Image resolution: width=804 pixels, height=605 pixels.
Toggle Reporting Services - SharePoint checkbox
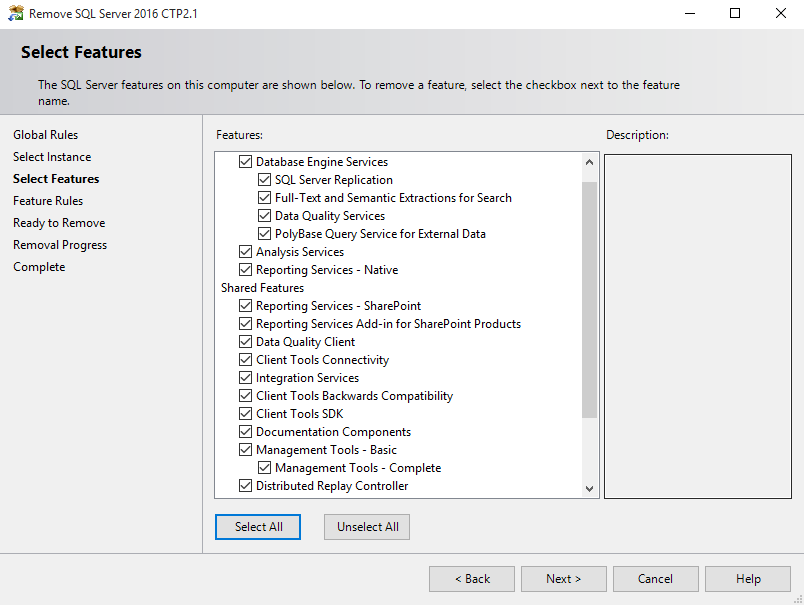(245, 306)
